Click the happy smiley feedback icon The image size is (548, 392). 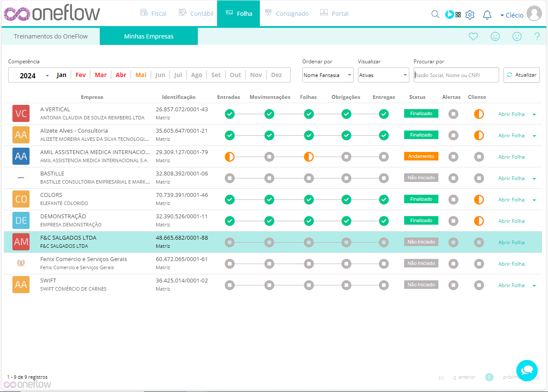tap(495, 37)
